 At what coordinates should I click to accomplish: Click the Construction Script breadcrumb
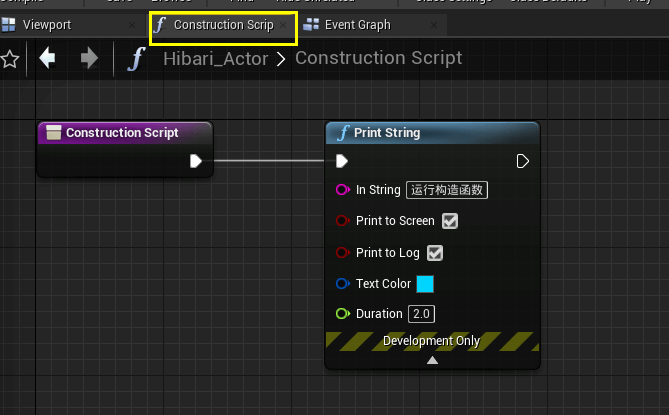[378, 58]
